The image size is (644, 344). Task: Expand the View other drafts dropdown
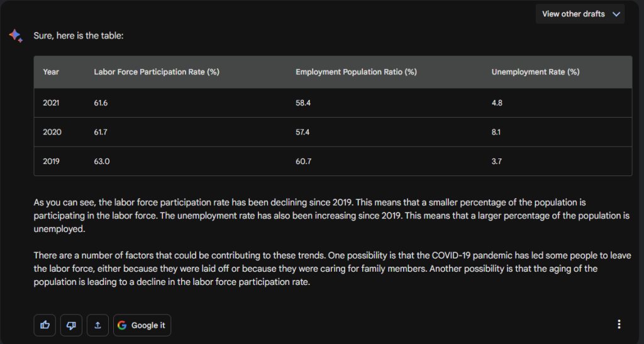click(x=580, y=14)
